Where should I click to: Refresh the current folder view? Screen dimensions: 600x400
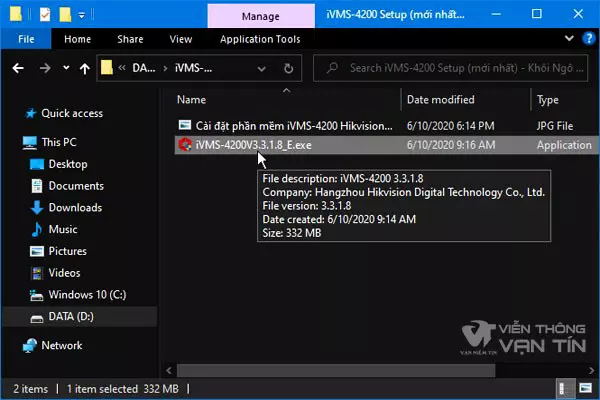pyautogui.click(x=289, y=69)
